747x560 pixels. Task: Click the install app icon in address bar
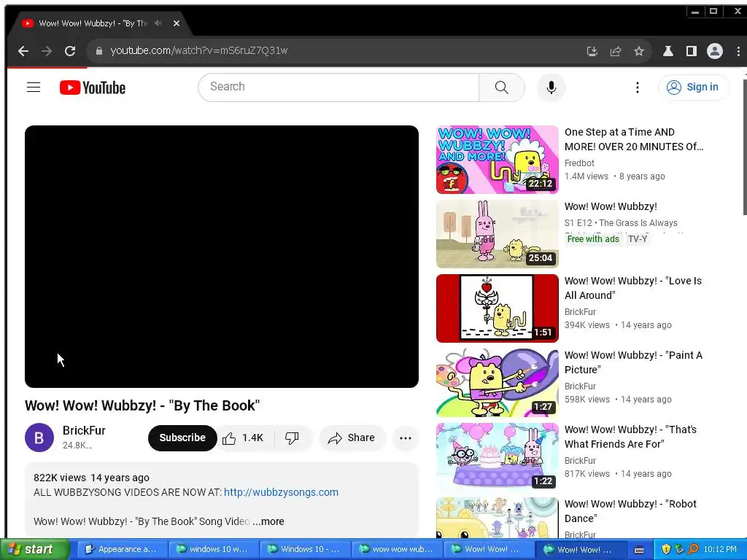click(592, 51)
